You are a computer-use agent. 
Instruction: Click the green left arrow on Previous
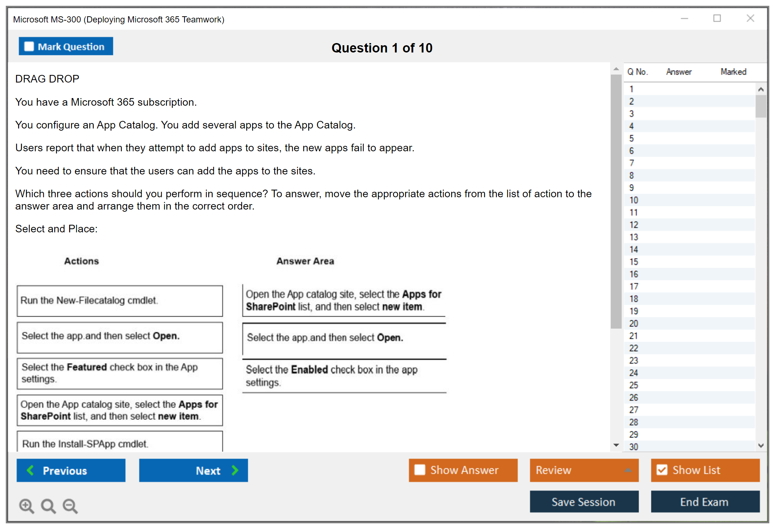(x=30, y=470)
